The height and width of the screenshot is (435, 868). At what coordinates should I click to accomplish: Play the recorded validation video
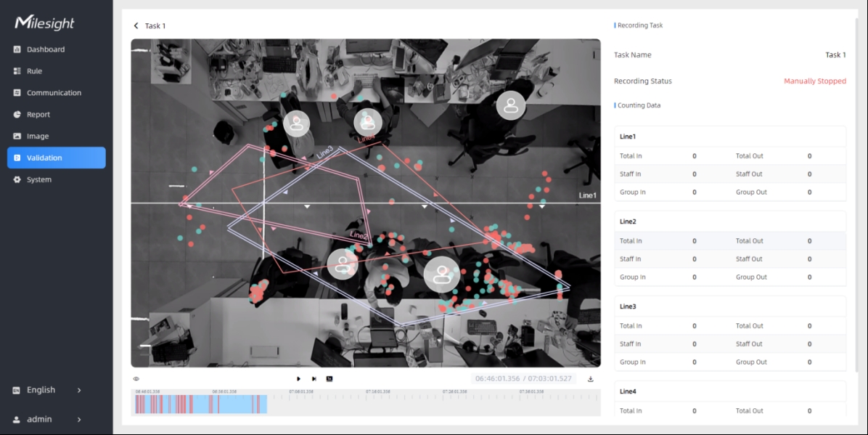click(x=298, y=378)
